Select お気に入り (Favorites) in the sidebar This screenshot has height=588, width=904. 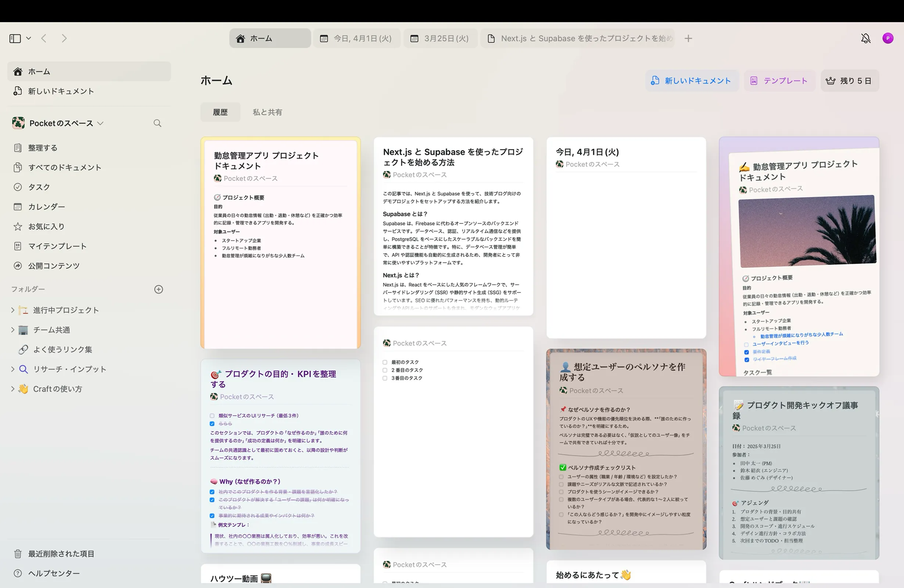coord(46,226)
